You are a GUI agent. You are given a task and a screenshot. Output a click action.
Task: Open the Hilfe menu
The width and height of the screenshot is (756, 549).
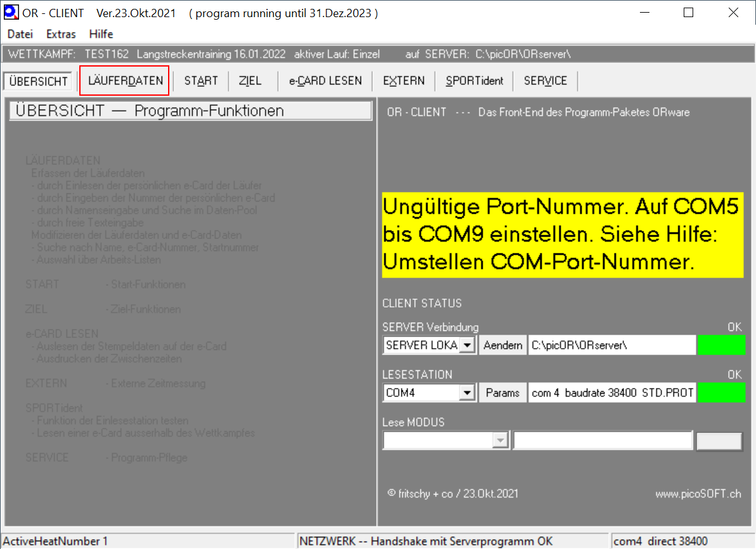tap(101, 34)
